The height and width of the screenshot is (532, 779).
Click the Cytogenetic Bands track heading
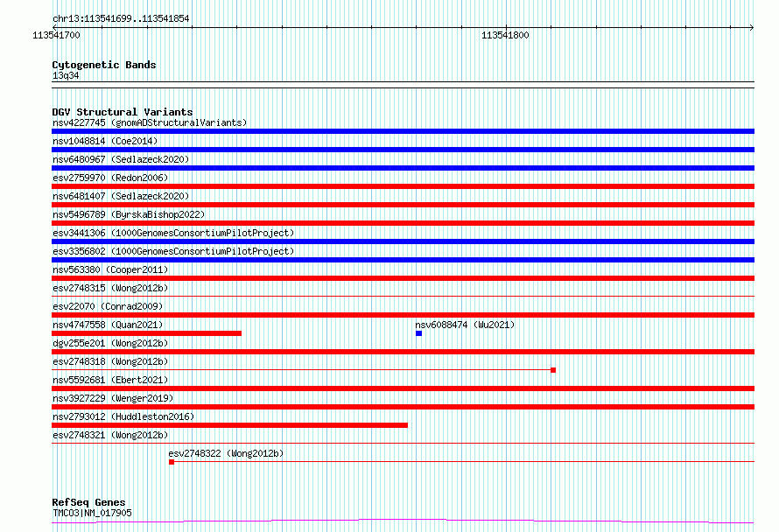[104, 65]
